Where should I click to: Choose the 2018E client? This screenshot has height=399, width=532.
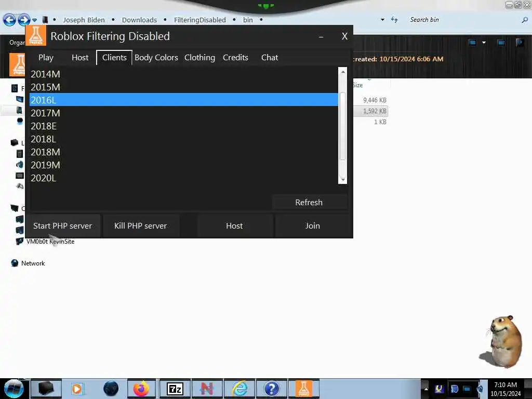(x=183, y=126)
